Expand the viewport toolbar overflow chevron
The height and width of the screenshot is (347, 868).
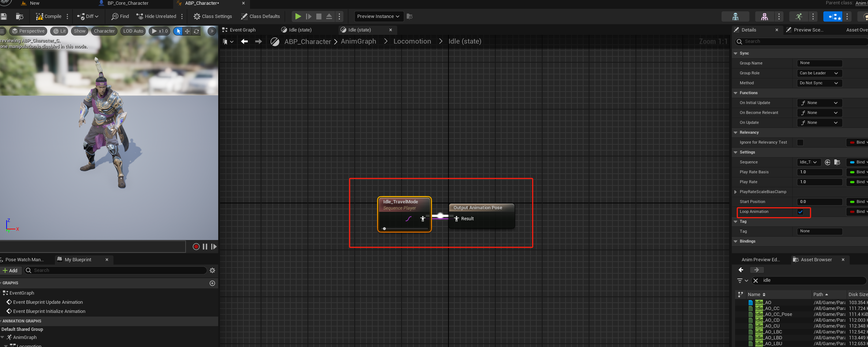pos(212,31)
